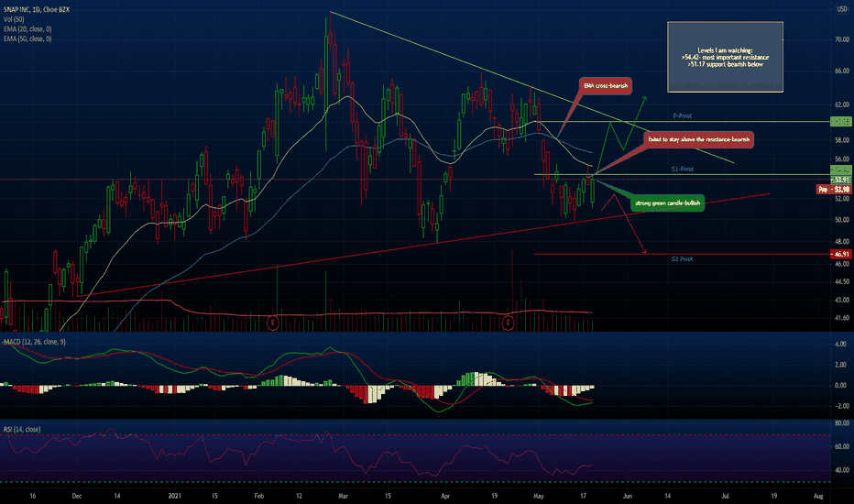Click the Jun date axis label

click(x=628, y=497)
